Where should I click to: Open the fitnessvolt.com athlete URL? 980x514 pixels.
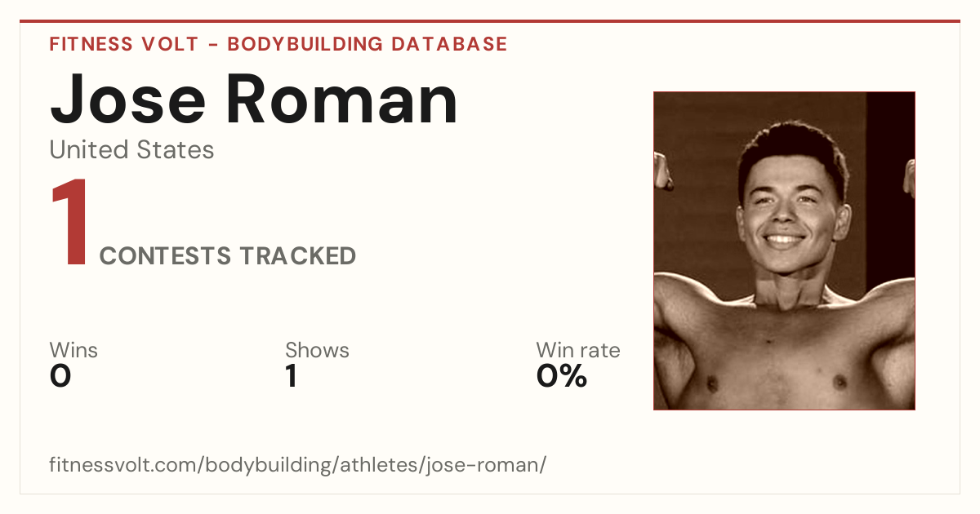(x=297, y=466)
